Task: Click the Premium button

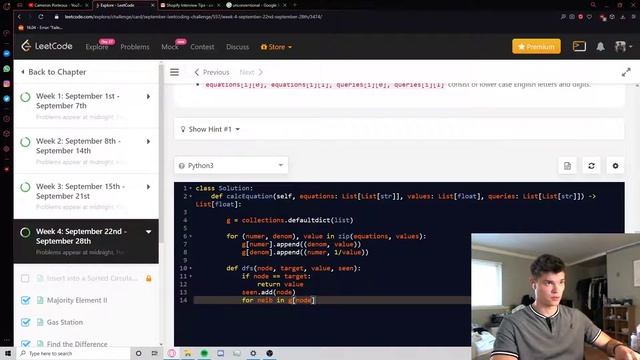Action: point(536,47)
